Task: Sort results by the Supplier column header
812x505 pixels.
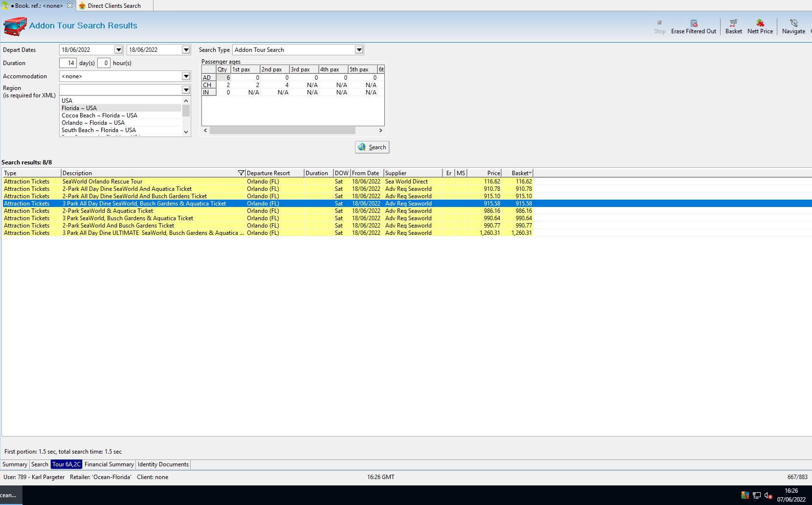Action: 413,173
